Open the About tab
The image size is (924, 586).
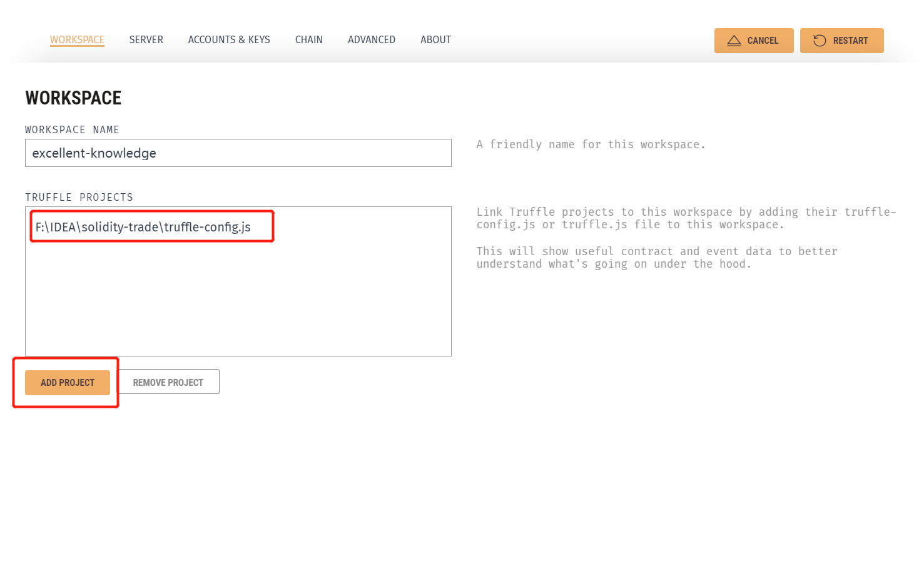tap(435, 39)
